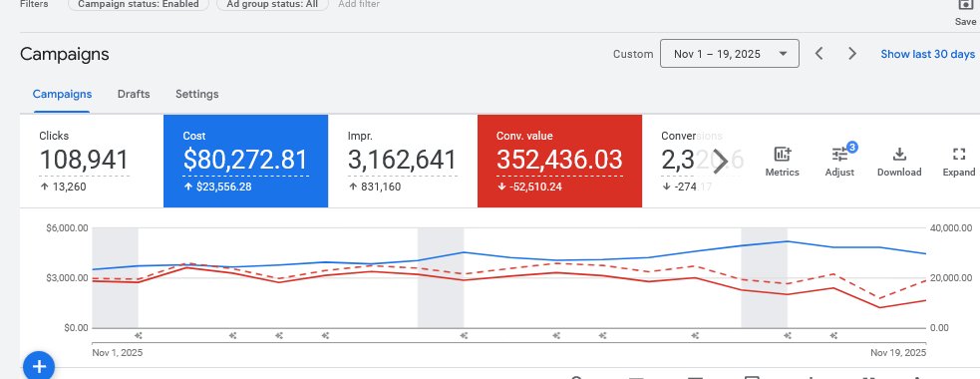980x379 pixels.
Task: Edit the Ad group status: All filter
Action: point(272,4)
